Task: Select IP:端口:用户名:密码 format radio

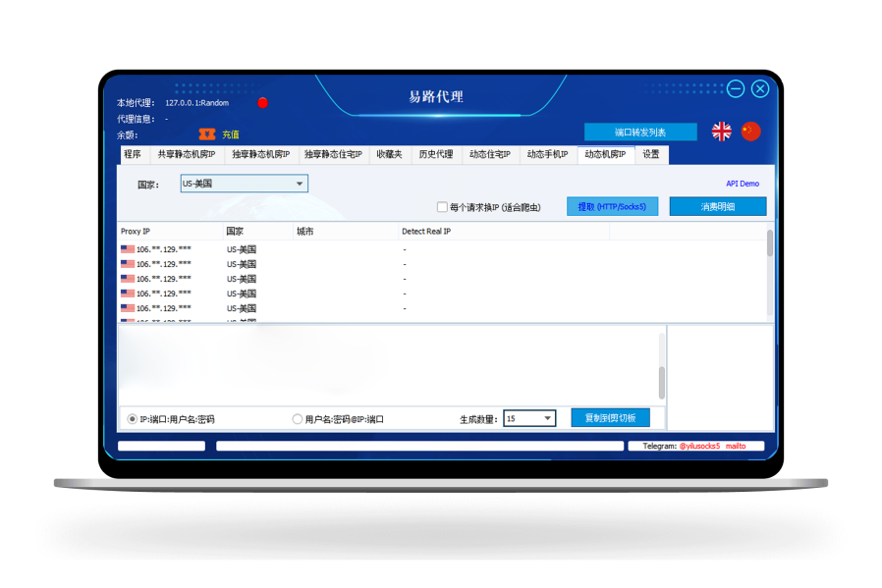Action: coord(133,419)
